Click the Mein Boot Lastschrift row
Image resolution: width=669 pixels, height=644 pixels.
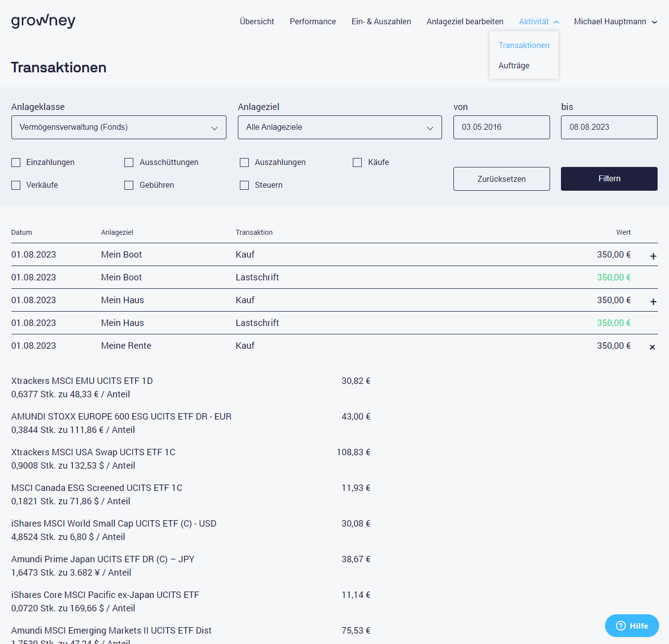(x=334, y=277)
